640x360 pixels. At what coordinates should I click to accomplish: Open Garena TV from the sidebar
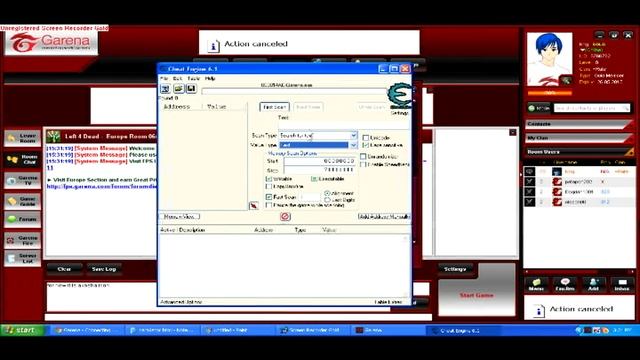point(23,180)
